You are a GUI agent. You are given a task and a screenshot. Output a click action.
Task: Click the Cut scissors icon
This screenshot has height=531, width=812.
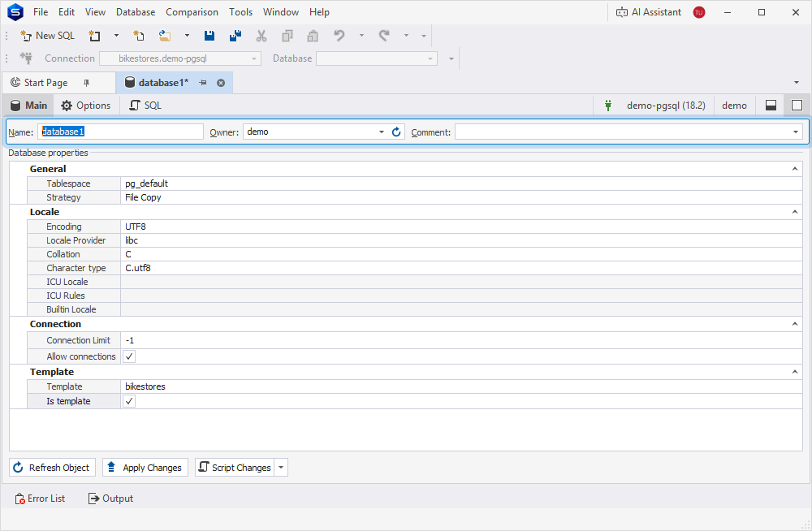click(x=261, y=36)
